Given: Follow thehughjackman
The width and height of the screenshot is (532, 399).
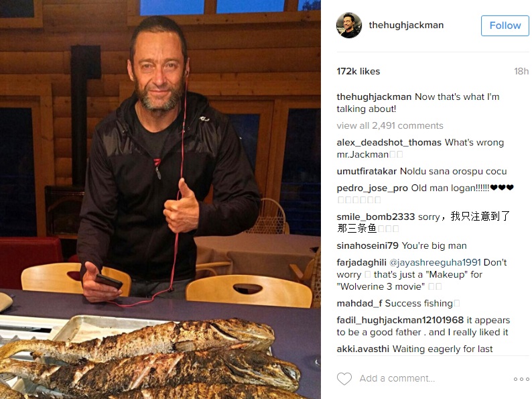Looking at the screenshot, I should [x=505, y=25].
